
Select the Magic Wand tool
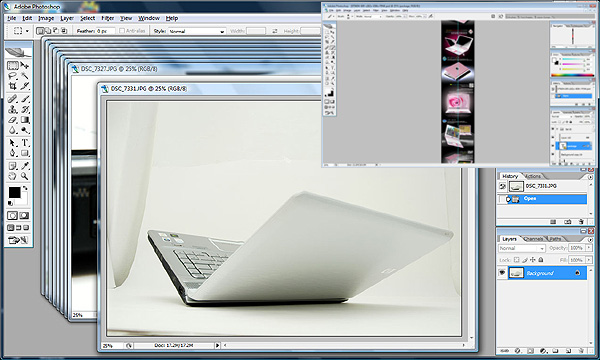(24, 76)
